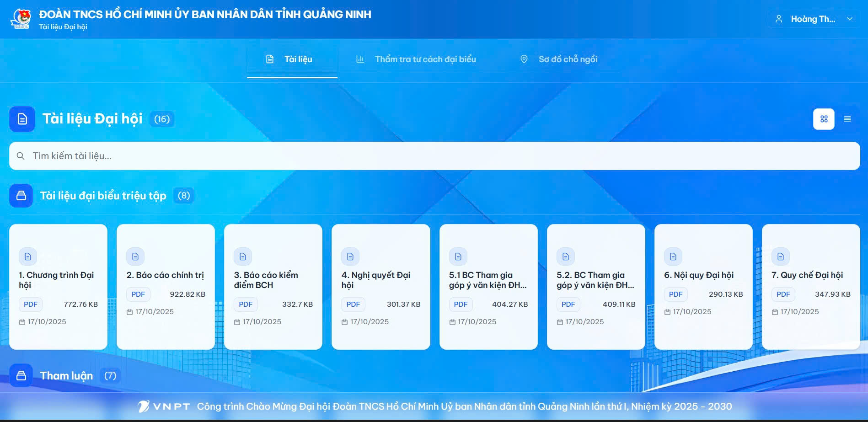Expand the Tham luận section header
868x422 pixels.
point(66,376)
